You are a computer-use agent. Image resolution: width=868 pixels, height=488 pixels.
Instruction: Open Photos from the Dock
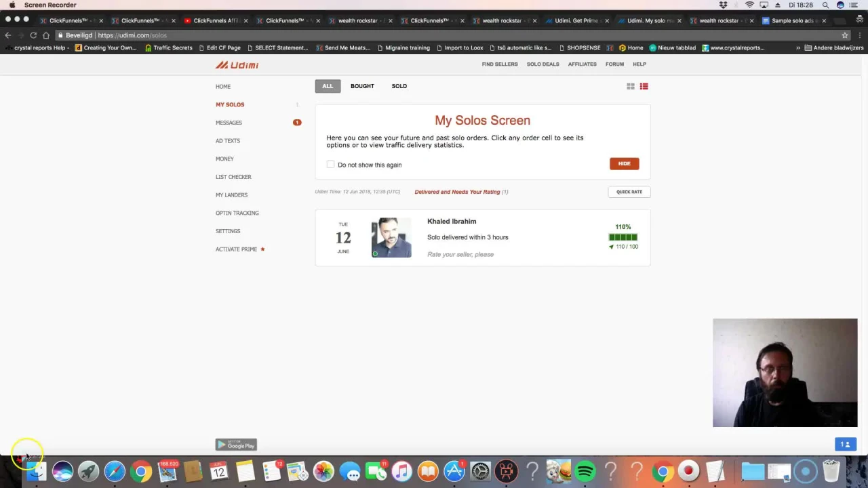323,471
